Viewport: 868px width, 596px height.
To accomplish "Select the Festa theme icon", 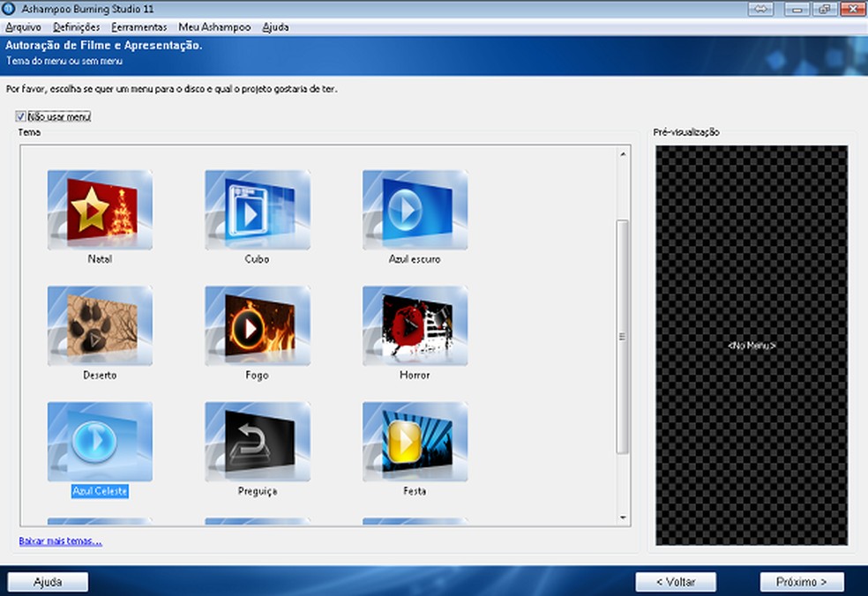I will coord(415,442).
